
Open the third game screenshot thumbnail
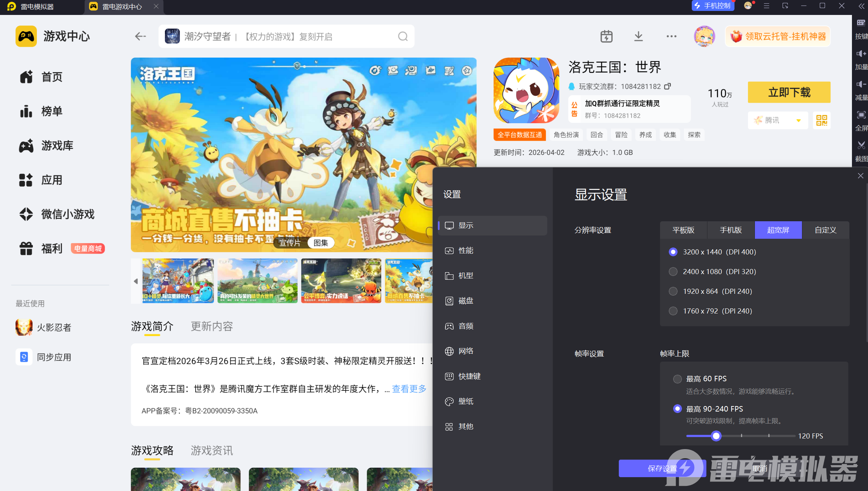(x=341, y=281)
